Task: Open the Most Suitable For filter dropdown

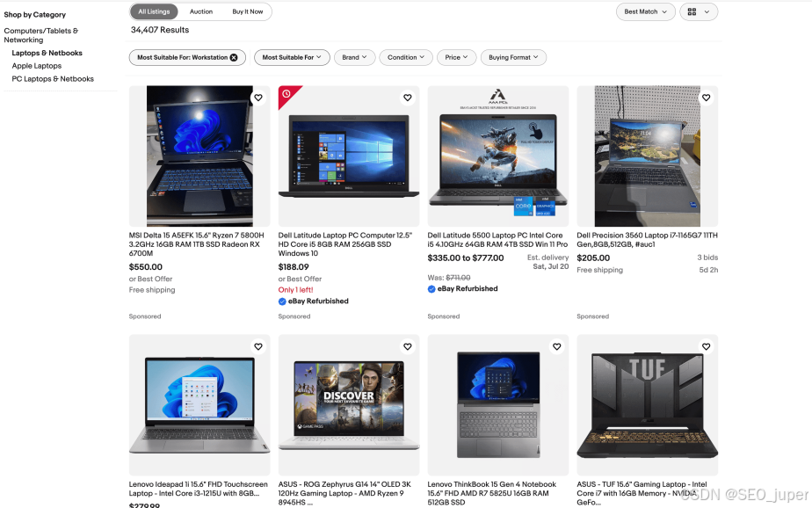Action: tap(292, 57)
